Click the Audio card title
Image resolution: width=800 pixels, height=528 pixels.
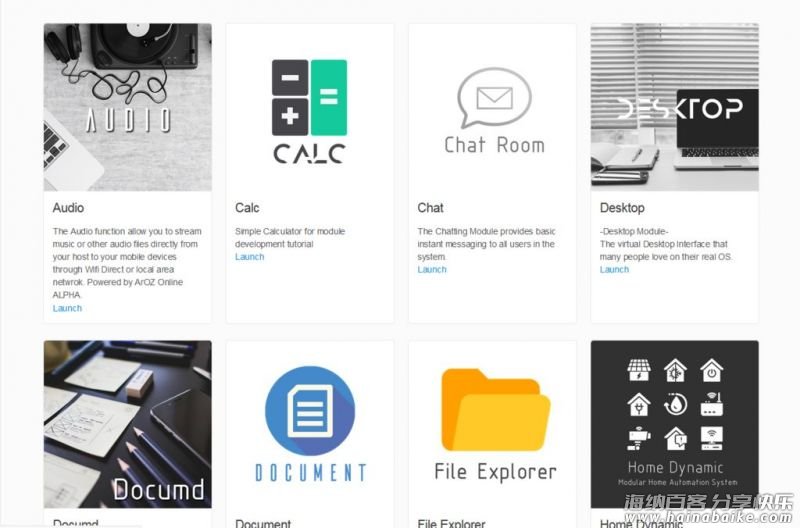68,208
